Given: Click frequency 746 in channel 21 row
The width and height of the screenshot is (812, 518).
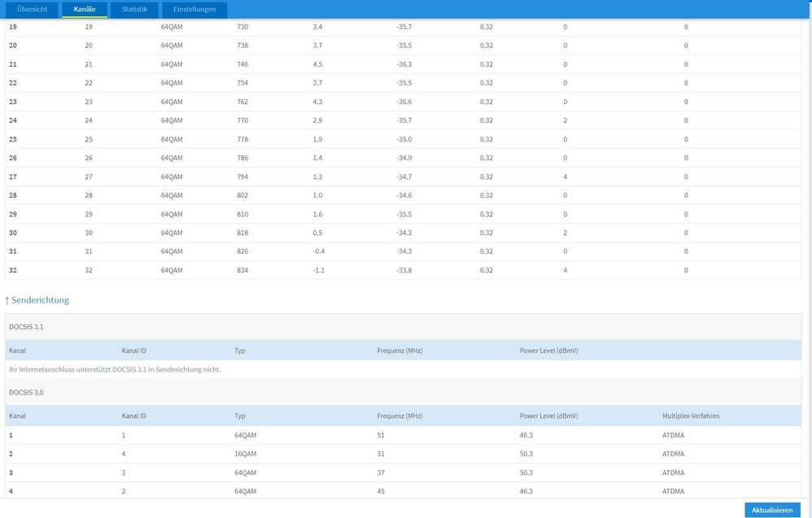Looking at the screenshot, I should tap(242, 64).
